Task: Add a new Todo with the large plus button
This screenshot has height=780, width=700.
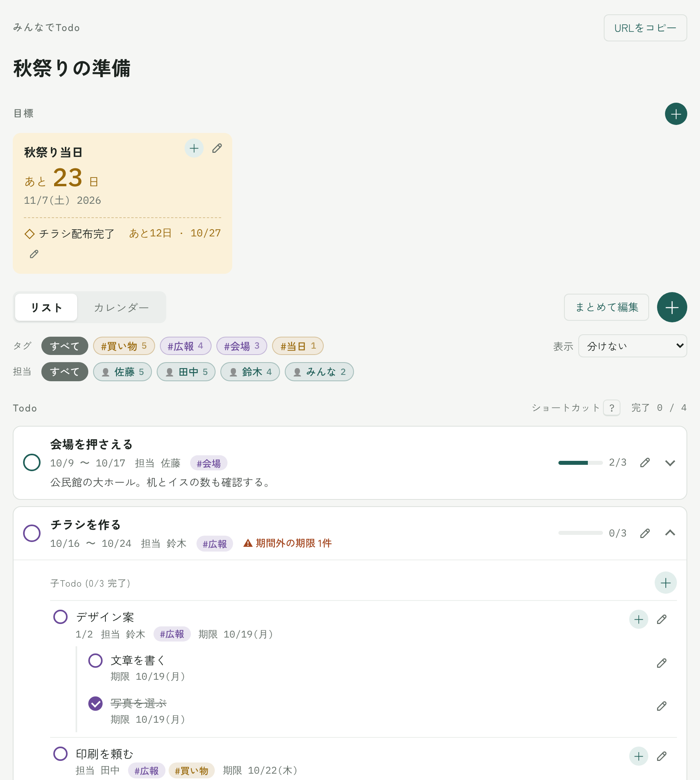Action: coord(672,307)
